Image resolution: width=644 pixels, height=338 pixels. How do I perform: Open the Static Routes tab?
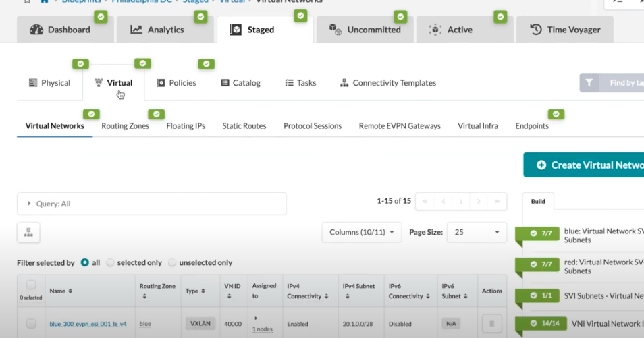point(244,126)
